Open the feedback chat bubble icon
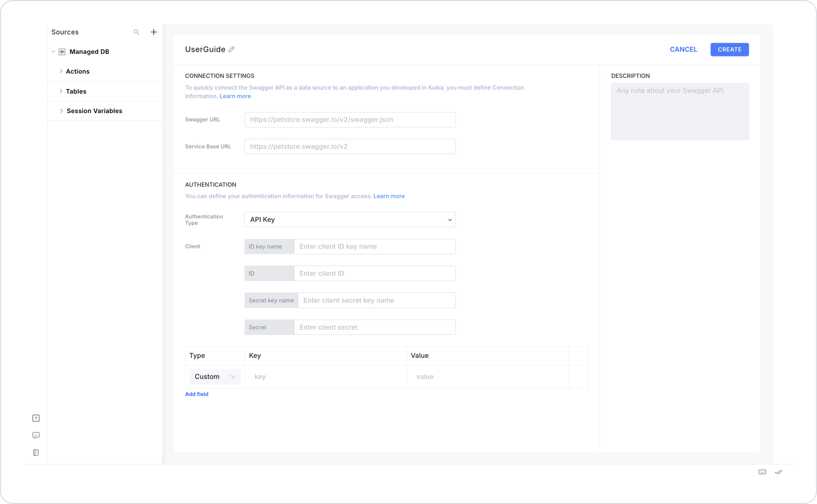 [36, 435]
